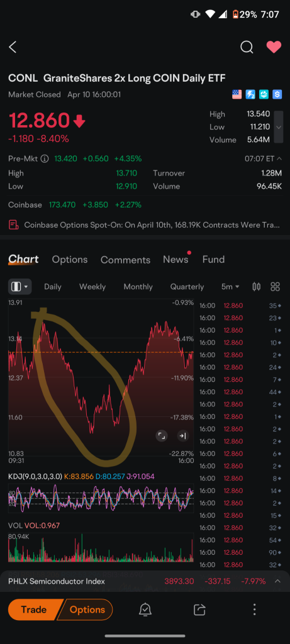Tap the Turnover 1.28M value
The height and width of the screenshot is (644, 290).
tap(272, 174)
